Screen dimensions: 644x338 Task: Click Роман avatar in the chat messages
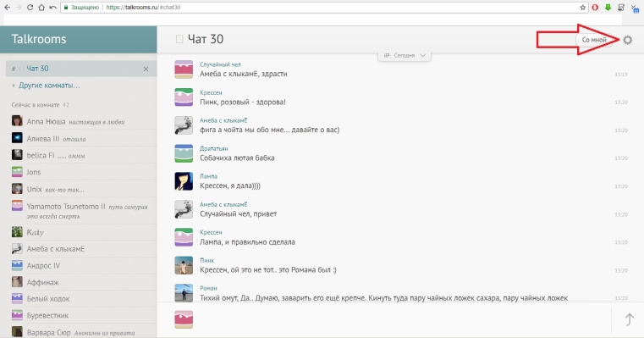[184, 293]
